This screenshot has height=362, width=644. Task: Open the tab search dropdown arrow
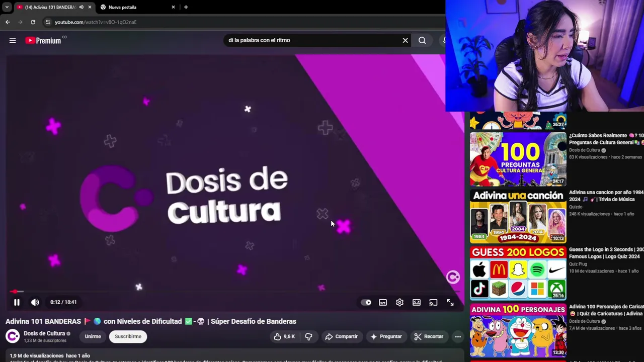pos(7,7)
